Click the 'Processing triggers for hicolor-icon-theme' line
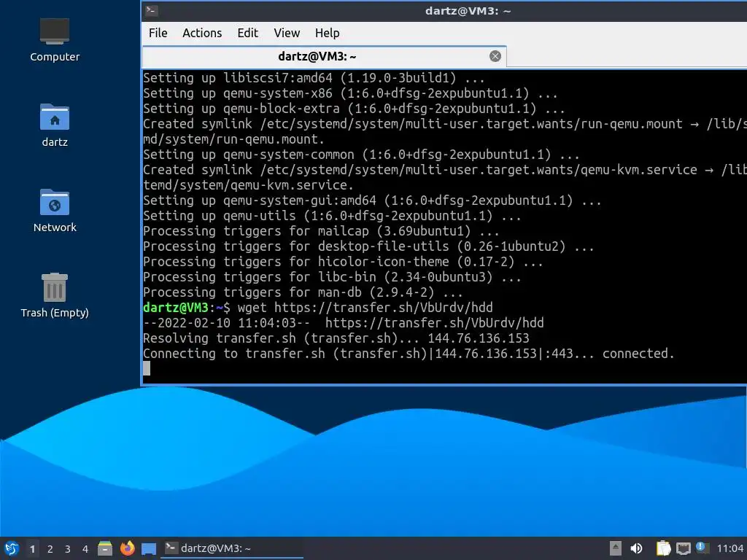This screenshot has height=560, width=747. click(x=343, y=262)
